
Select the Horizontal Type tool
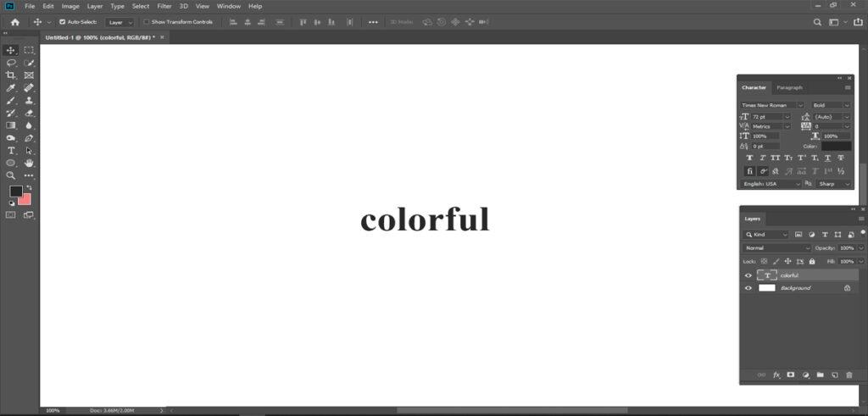click(x=10, y=151)
